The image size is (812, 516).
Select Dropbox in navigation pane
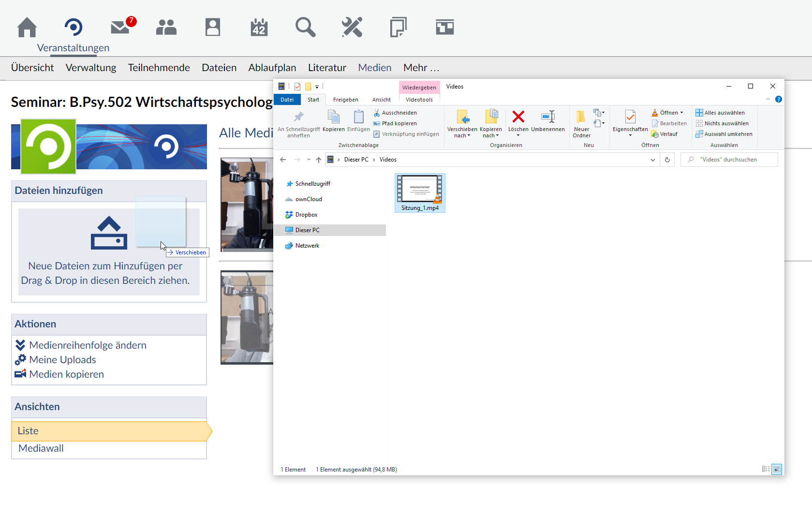(301, 215)
